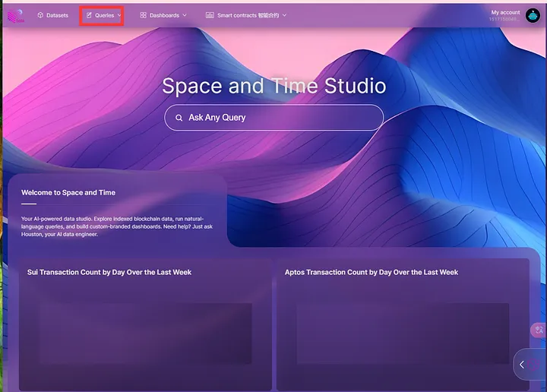This screenshot has width=547, height=392.
Task: Open the account avatar icon
Action: point(533,15)
